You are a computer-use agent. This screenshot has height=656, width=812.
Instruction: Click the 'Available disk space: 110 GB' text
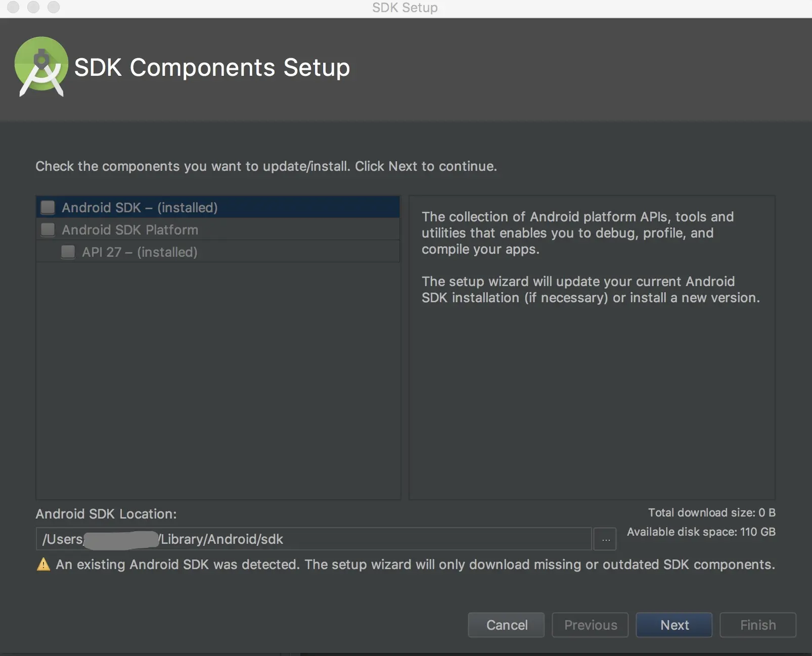click(x=701, y=532)
